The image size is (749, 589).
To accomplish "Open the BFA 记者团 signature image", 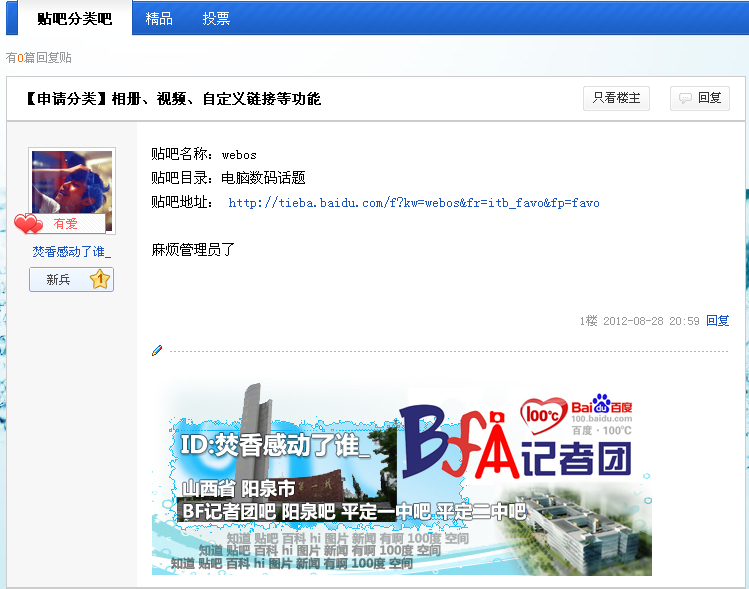I will 402,478.
